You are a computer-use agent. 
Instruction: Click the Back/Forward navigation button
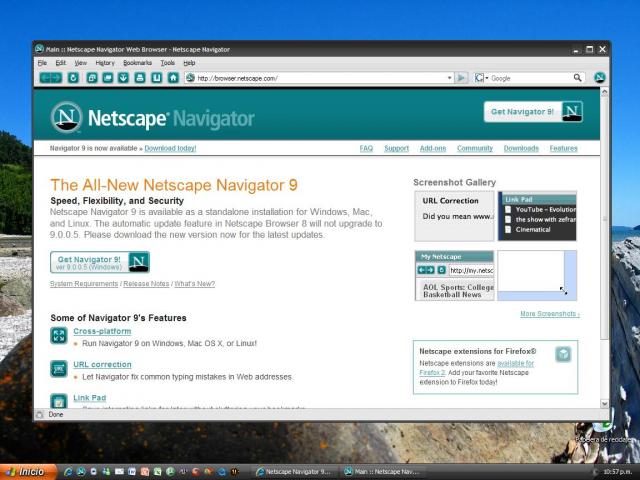pos(50,77)
